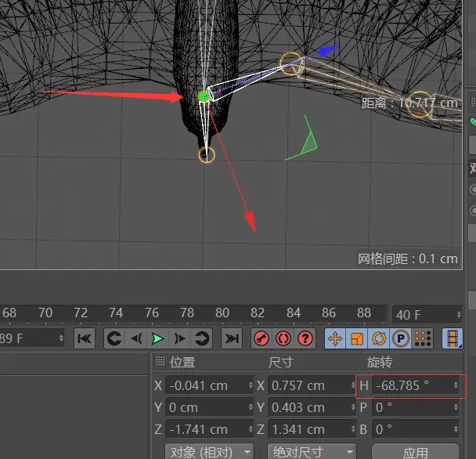Open the filmstrip playback settings icon
476x459 pixels.
pos(453,338)
